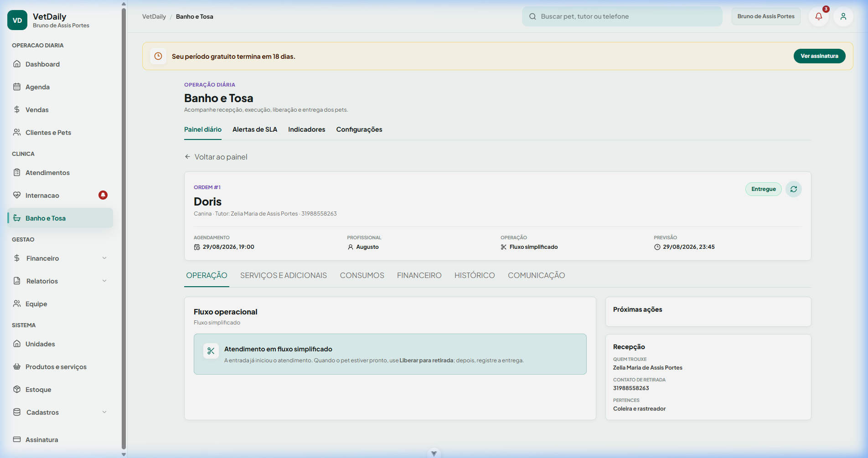868x458 pixels.
Task: Open the CONSUMOS tab
Action: click(362, 275)
